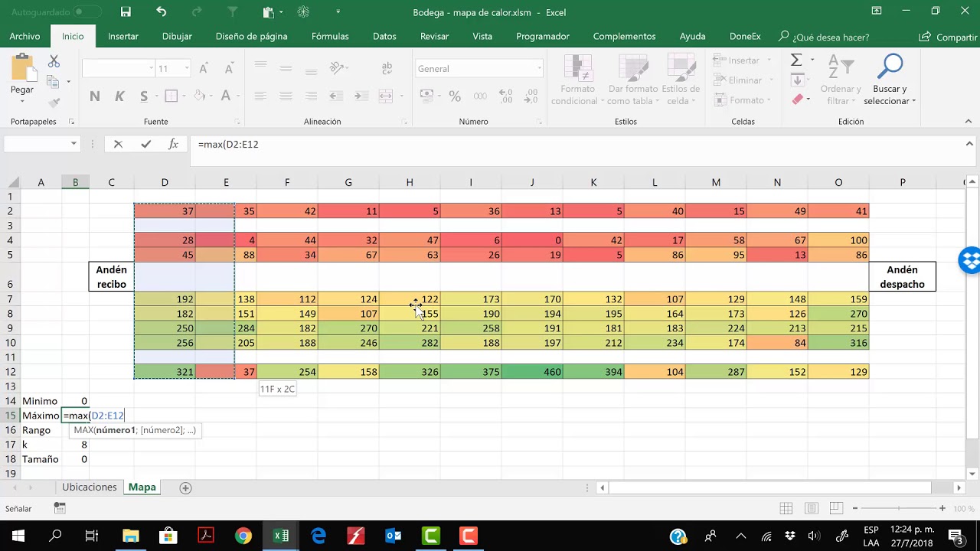Image resolution: width=980 pixels, height=551 pixels.
Task: Cancel the formula entry with the X
Action: click(118, 144)
